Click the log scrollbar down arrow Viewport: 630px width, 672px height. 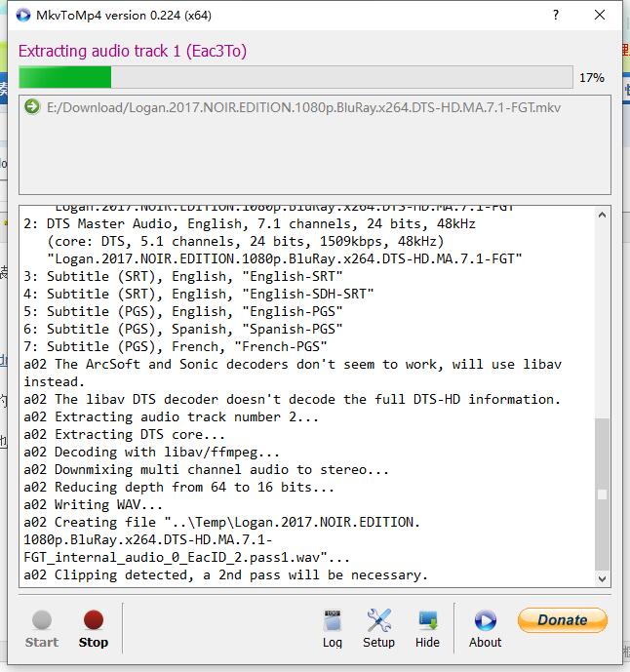coord(602,578)
